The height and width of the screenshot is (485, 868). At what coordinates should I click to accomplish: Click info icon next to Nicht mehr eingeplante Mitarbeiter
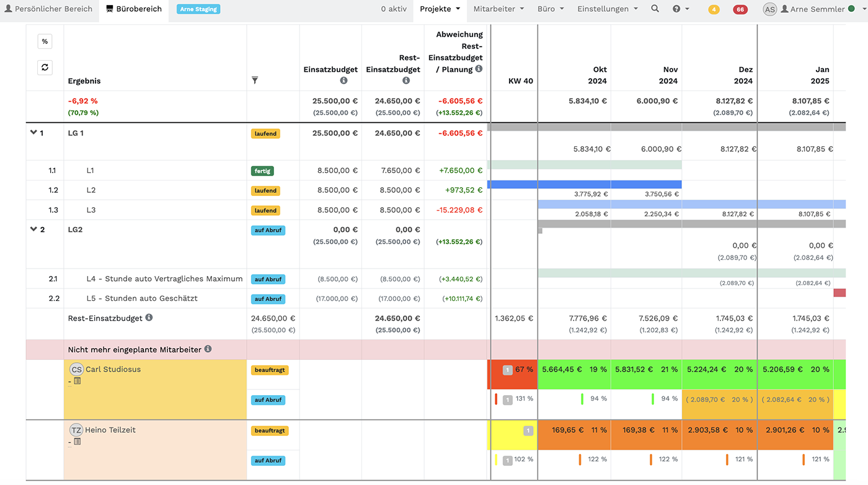pyautogui.click(x=208, y=349)
